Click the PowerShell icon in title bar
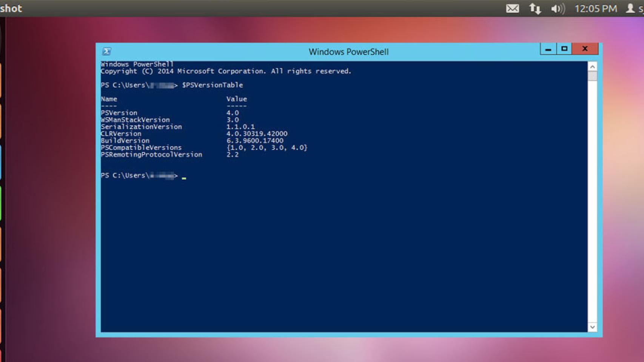Screen dimensions: 644x362 pos(107,51)
